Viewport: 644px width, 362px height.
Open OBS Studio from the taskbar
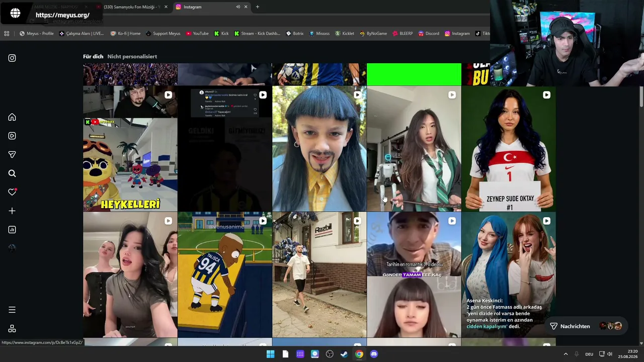pyautogui.click(x=330, y=354)
